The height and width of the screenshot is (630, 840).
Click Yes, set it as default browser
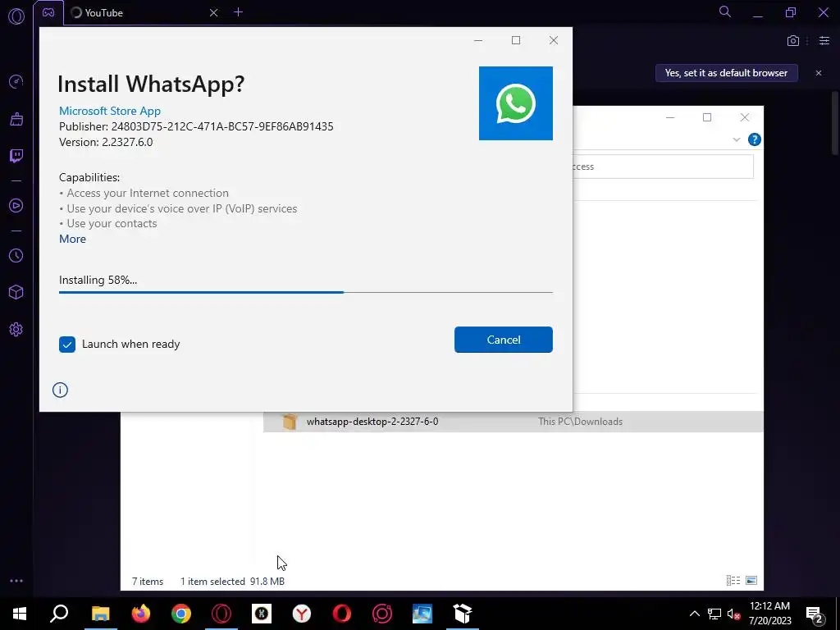coord(726,73)
